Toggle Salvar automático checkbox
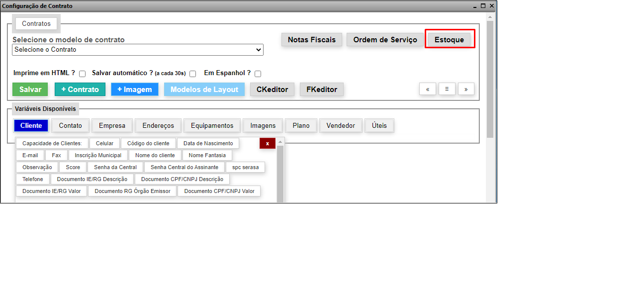Viewport: 644px width, 286px height. [193, 74]
